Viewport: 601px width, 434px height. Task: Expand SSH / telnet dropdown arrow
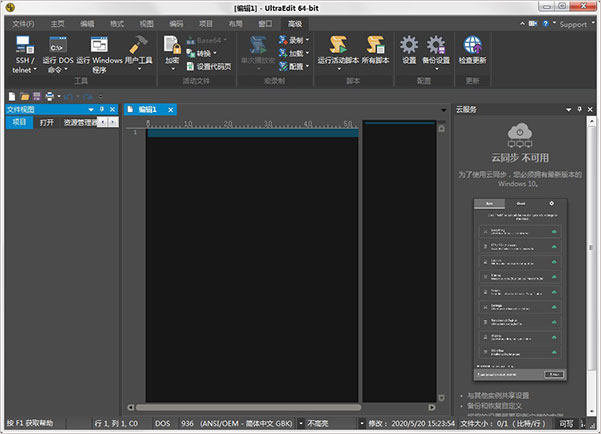pos(35,70)
